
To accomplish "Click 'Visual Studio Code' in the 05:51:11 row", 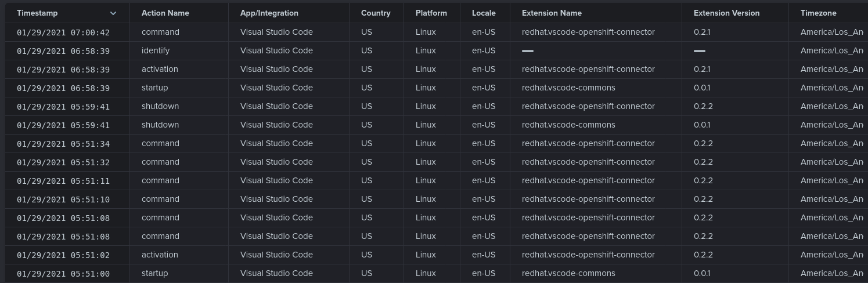I will point(276,180).
